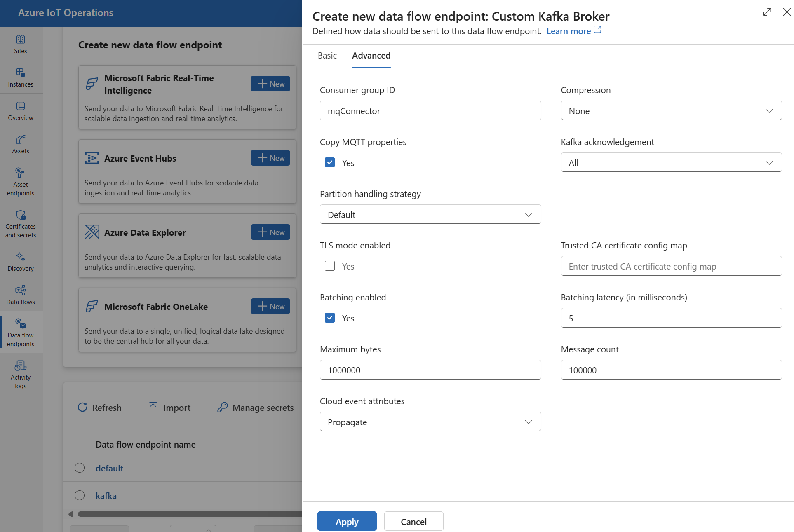794x532 pixels.
Task: Select the radio button next to kafka endpoint
Action: tap(80, 495)
